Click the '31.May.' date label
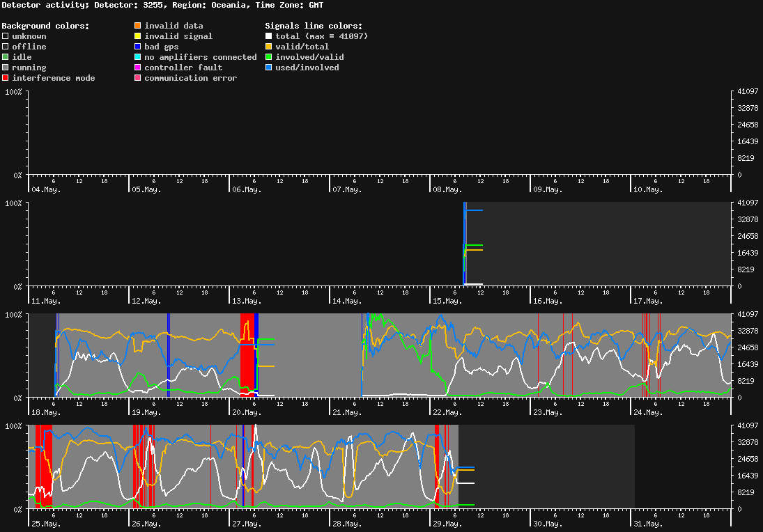763x532 pixels. 648,524
